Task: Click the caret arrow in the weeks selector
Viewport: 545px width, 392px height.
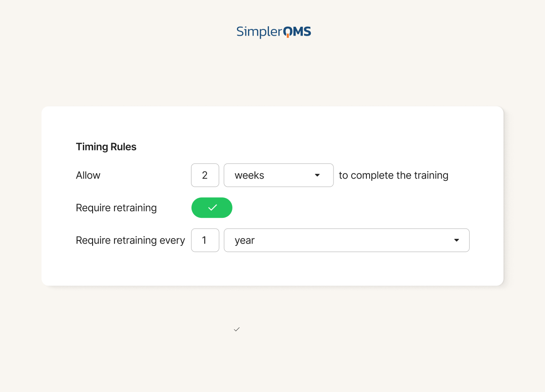Action: click(x=317, y=175)
